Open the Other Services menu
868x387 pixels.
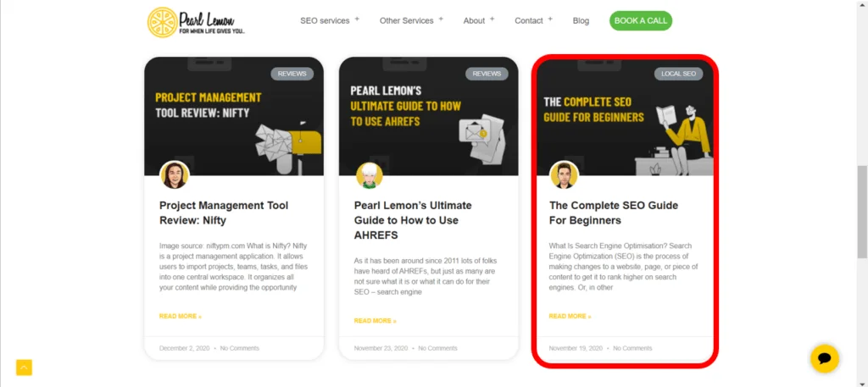[x=406, y=21]
